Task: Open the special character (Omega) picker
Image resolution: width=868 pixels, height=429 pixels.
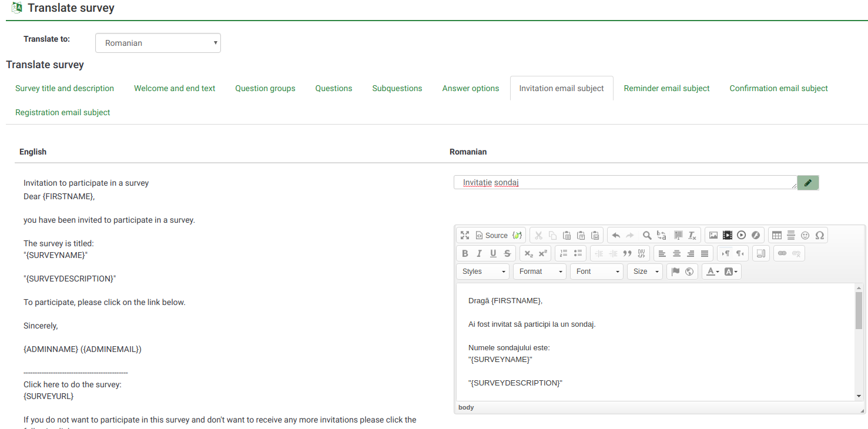Action: tap(819, 235)
